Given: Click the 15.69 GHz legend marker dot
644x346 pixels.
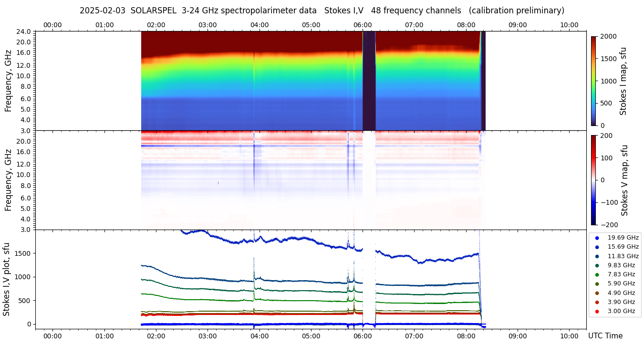Looking at the screenshot, I should pos(597,247).
